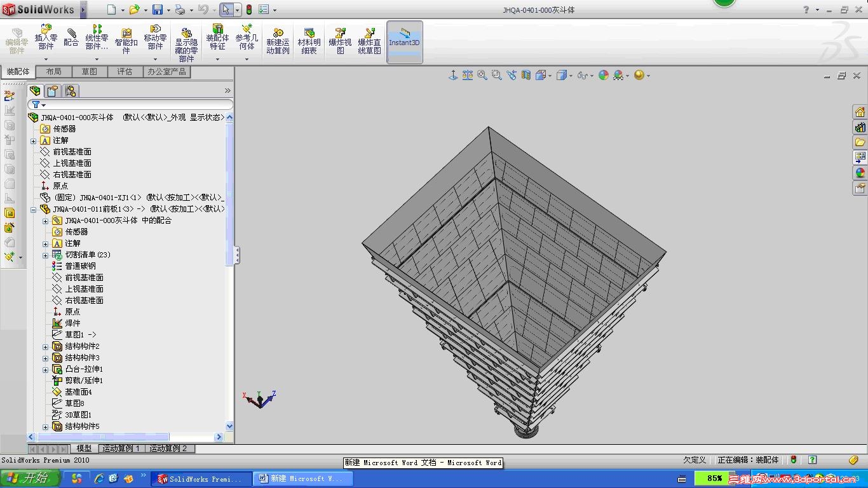
Task: Click the Windows 开始 Start button
Action: pos(30,478)
